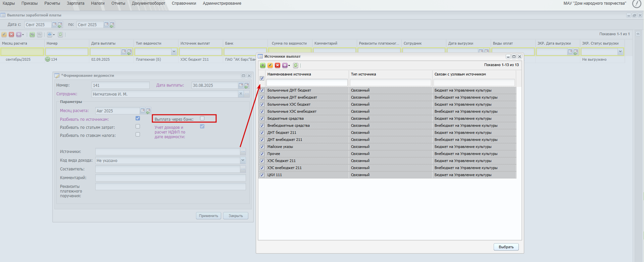This screenshot has height=262, width=644.
Task: Open Тип ведомости column filter dropdown
Action: [174, 52]
